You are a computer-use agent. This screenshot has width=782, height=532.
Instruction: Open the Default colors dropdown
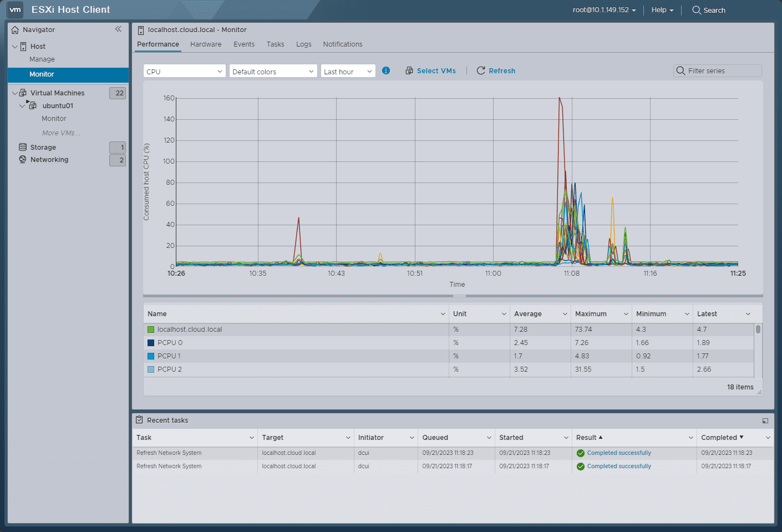coord(273,72)
